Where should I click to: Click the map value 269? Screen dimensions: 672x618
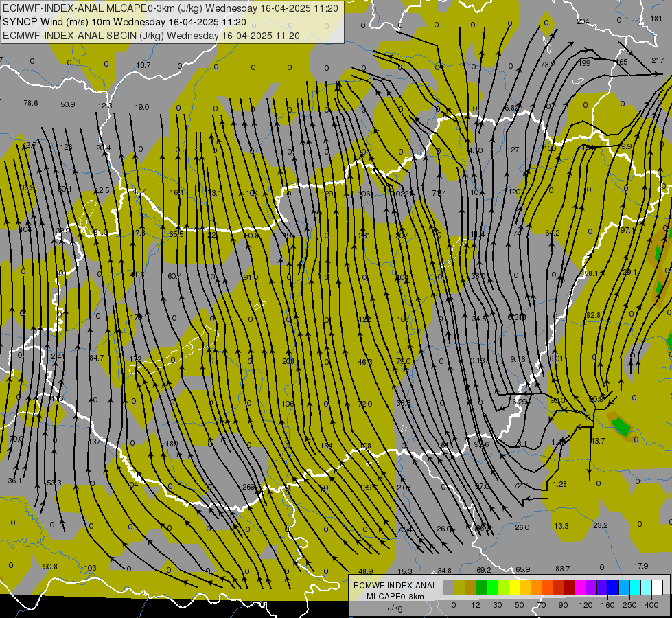click(x=248, y=487)
